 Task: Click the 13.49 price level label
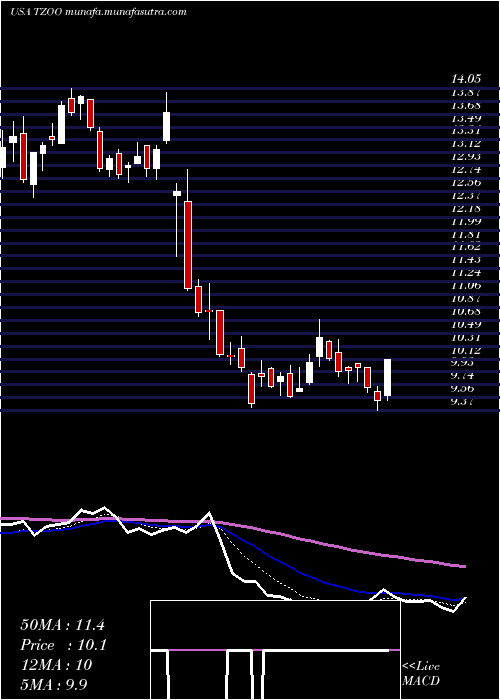coord(466,118)
